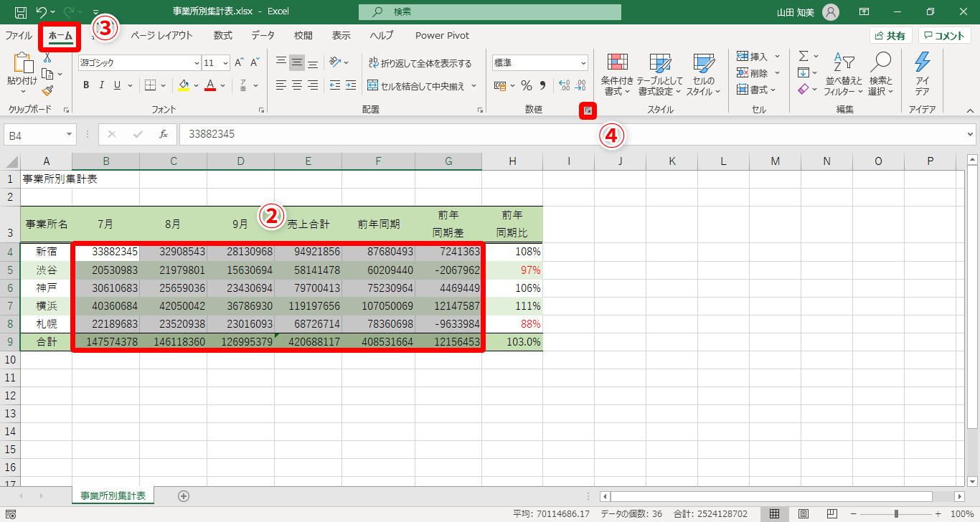Decrease the indent of the cells
The image size is (980, 522).
coord(335,85)
